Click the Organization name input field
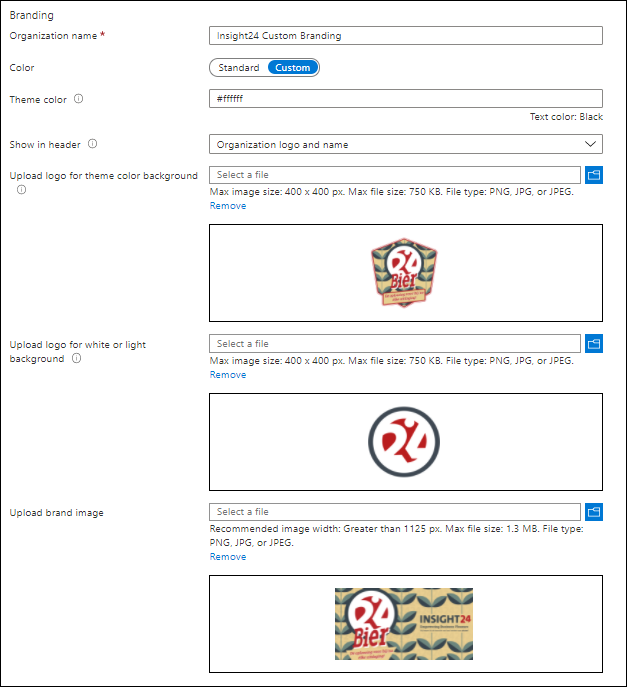Viewport: 627px width, 687px height. tap(406, 35)
